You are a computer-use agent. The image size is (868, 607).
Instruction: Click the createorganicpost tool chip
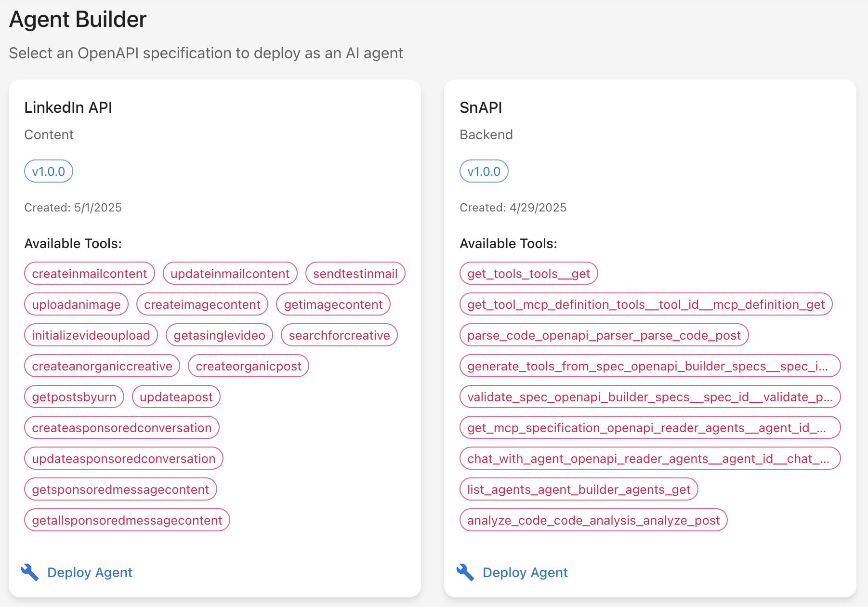tap(249, 366)
